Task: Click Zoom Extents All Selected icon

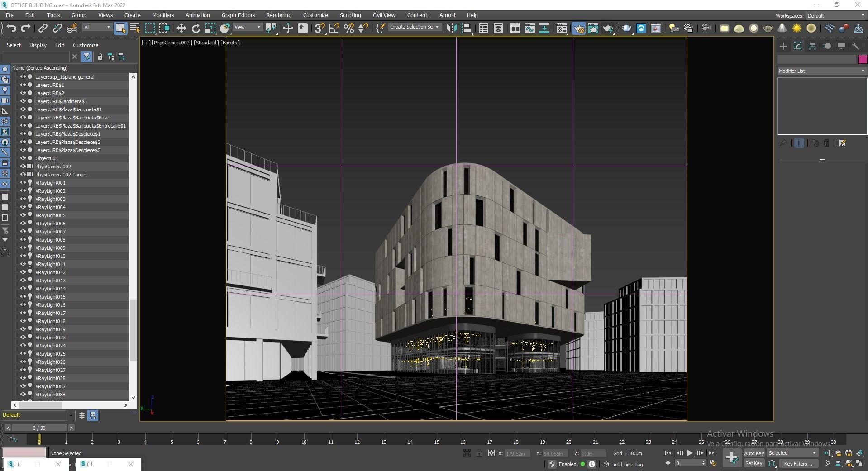Action: tap(859, 453)
